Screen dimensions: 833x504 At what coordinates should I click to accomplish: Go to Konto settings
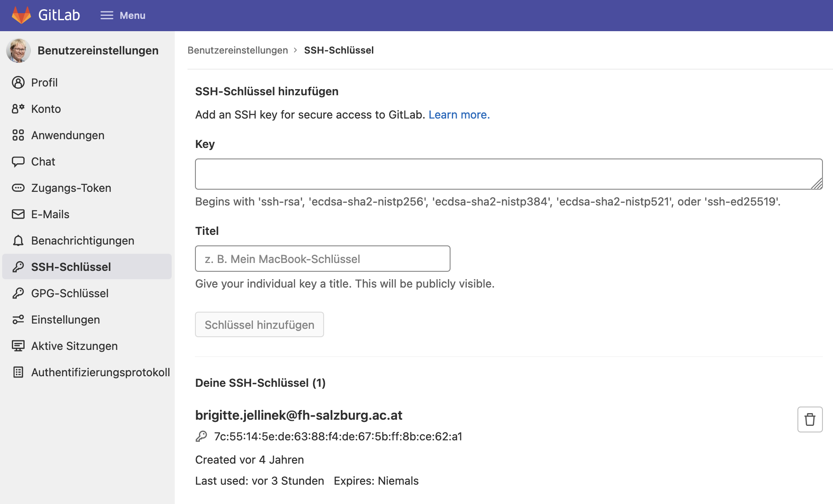(x=87, y=109)
